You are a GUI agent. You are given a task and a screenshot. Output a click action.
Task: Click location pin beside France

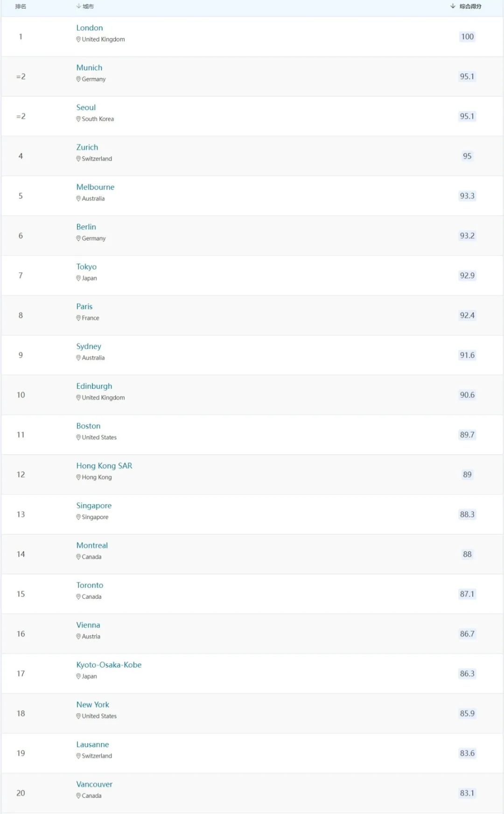coord(78,318)
